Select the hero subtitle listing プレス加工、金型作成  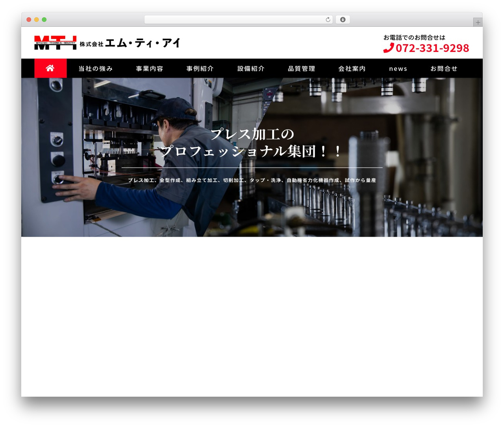pos(252,180)
